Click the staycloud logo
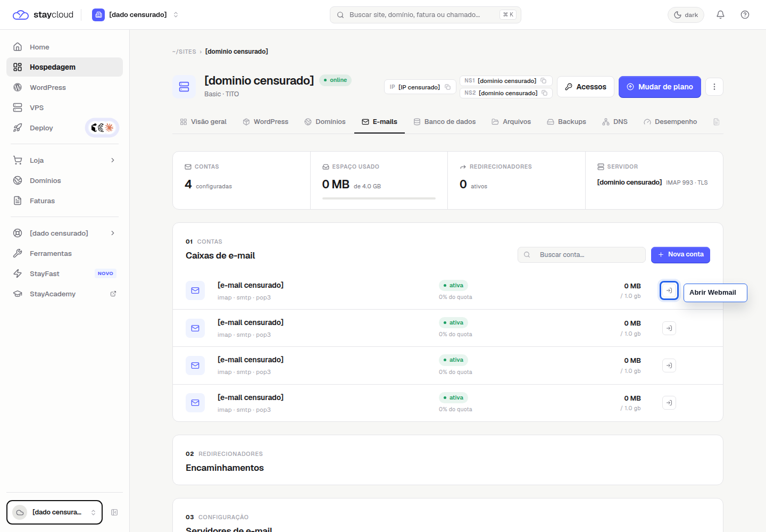The height and width of the screenshot is (532, 766). [x=43, y=15]
